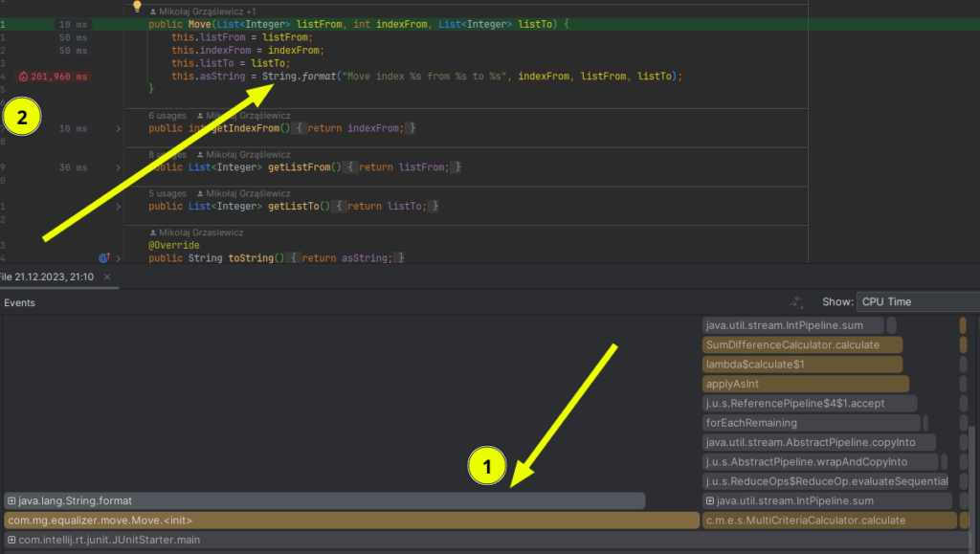Click the "Move index %s from %s to %s" string
Screen dimensions: 980x554
[x=424, y=77]
